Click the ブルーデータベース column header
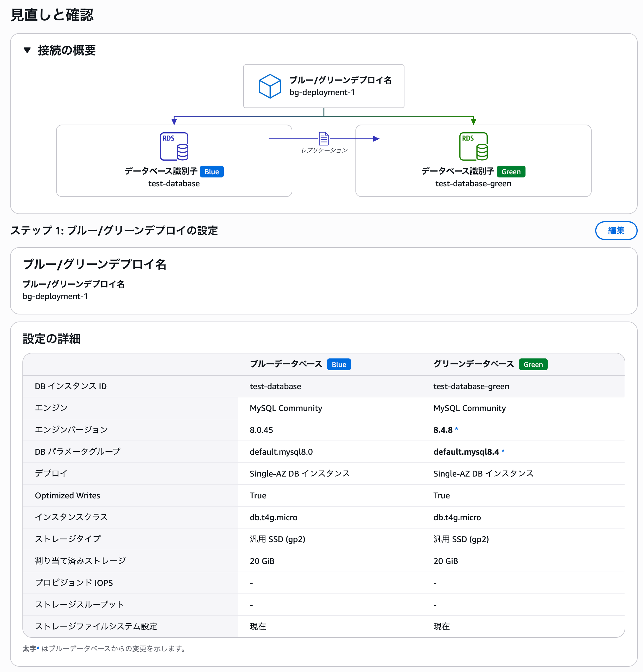Image resolution: width=643 pixels, height=672 pixels. [286, 364]
